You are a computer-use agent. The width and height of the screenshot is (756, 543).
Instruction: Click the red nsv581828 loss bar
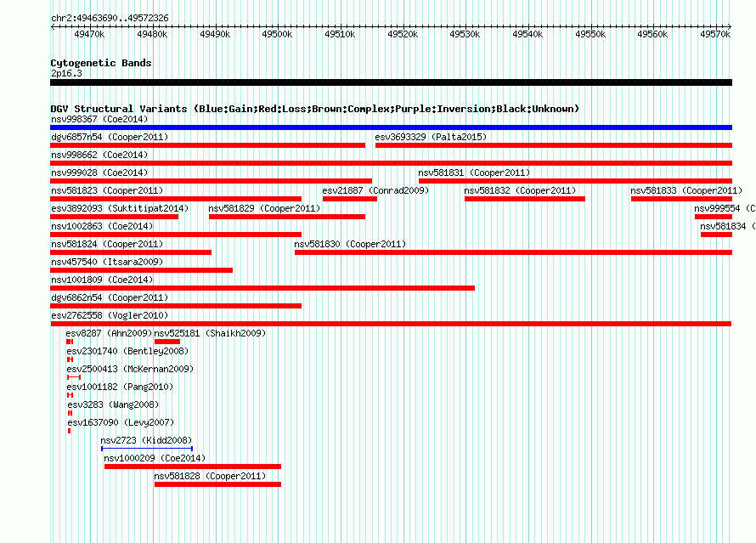click(x=218, y=484)
